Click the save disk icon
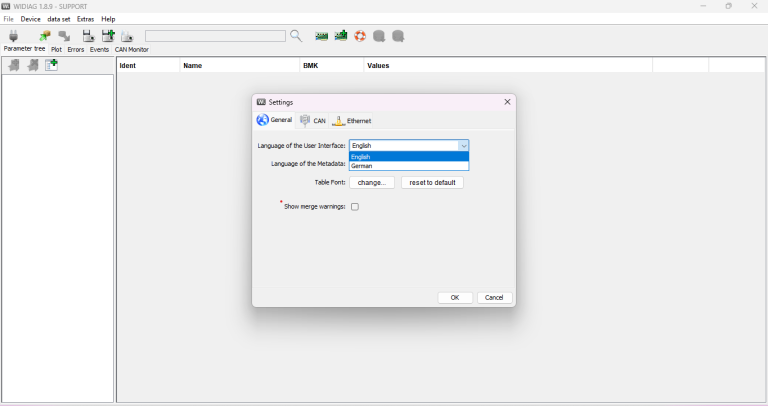The image size is (768, 406). [x=88, y=36]
